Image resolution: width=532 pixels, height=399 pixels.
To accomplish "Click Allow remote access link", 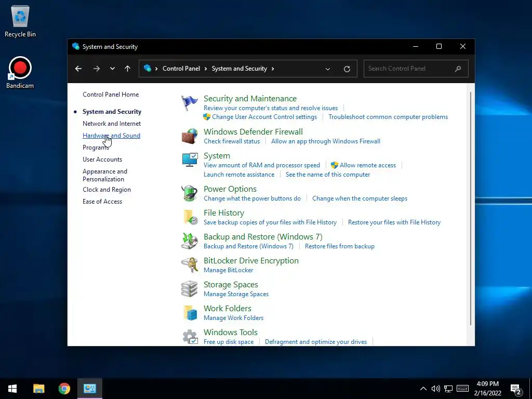I will pyautogui.click(x=368, y=165).
